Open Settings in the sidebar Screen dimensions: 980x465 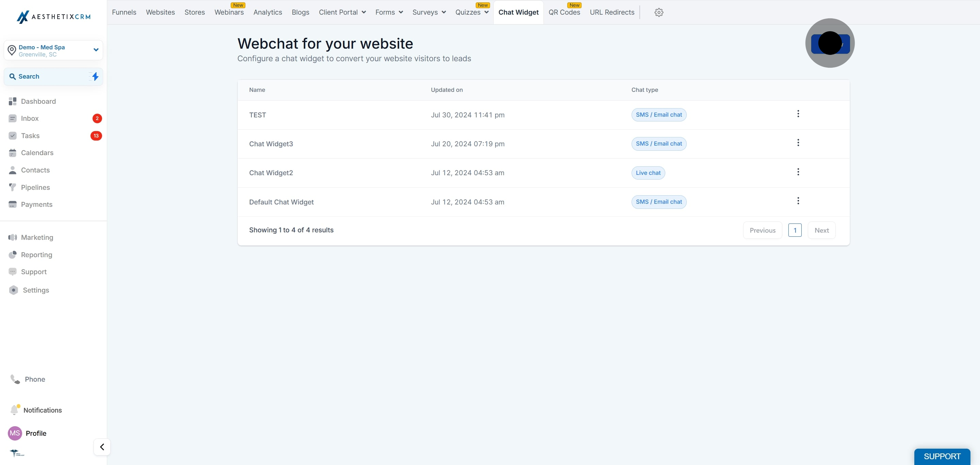coord(36,290)
